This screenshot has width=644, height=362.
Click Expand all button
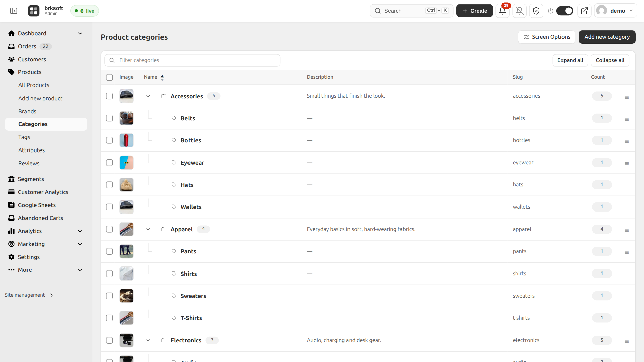(x=570, y=60)
